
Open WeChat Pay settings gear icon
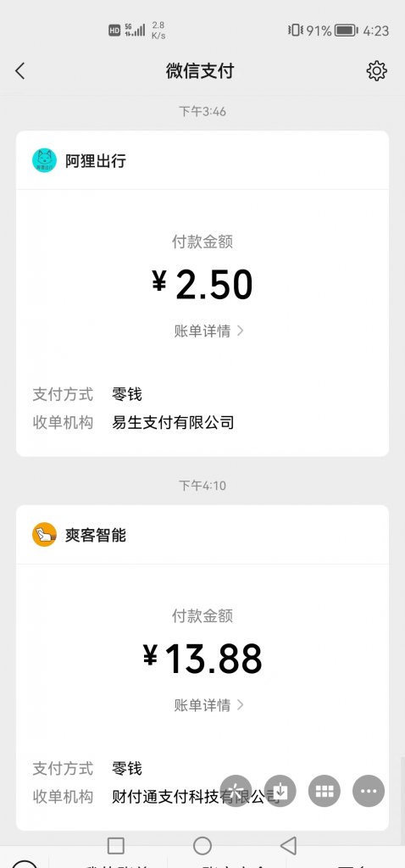click(x=377, y=71)
